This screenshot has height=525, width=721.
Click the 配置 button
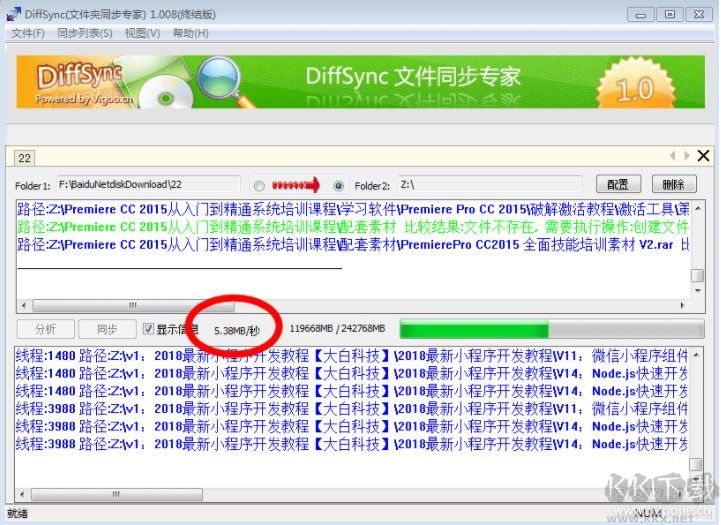tap(618, 184)
